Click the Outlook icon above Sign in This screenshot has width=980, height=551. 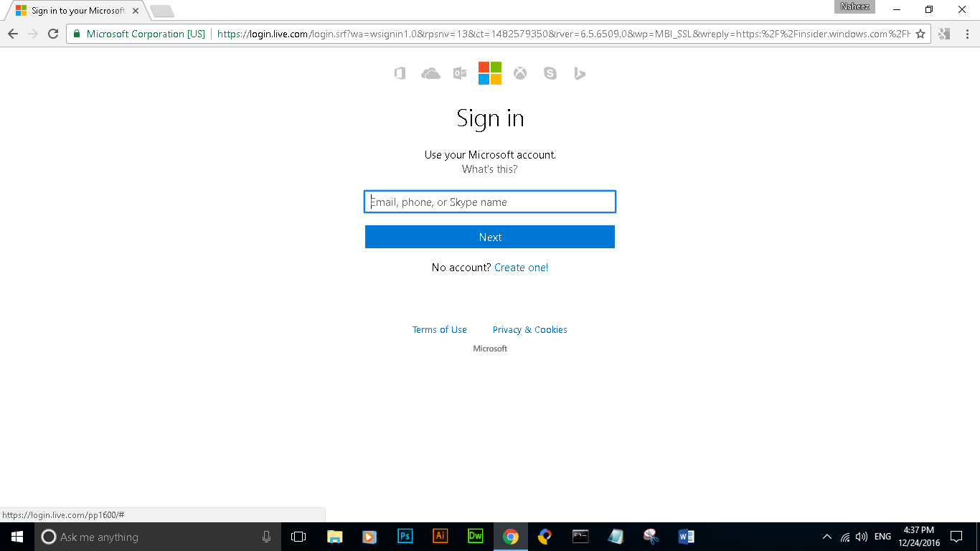pos(460,73)
